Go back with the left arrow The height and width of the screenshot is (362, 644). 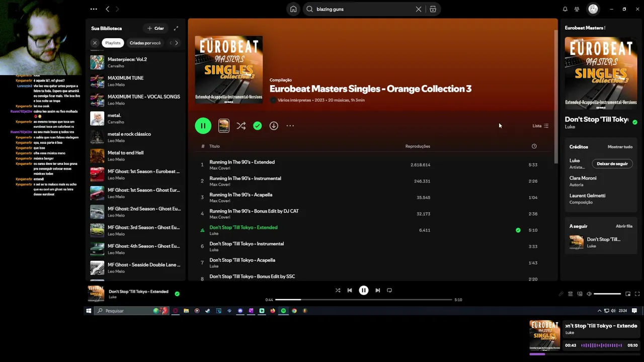coord(107,9)
